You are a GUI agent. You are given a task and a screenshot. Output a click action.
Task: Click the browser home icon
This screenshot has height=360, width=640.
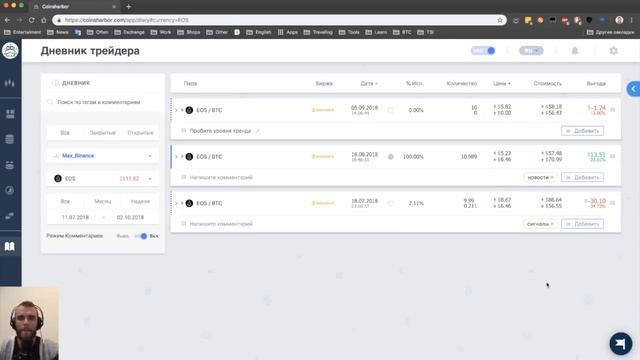coord(44,20)
